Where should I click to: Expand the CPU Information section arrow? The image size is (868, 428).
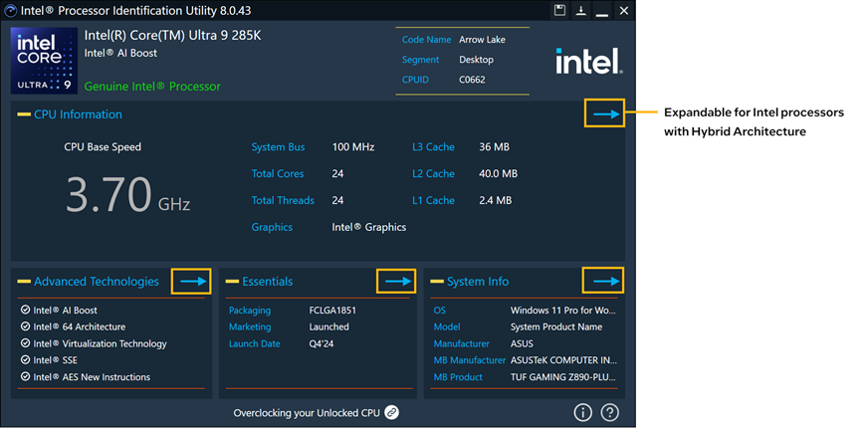(x=604, y=114)
